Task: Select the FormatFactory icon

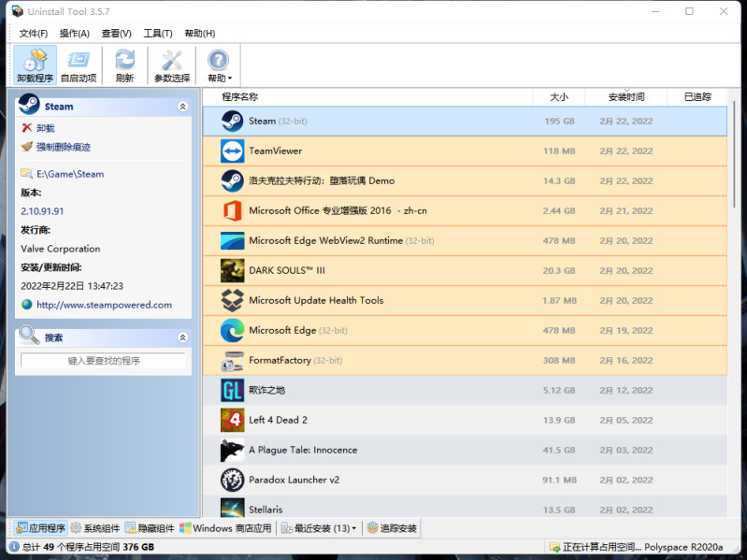Action: pos(233,361)
